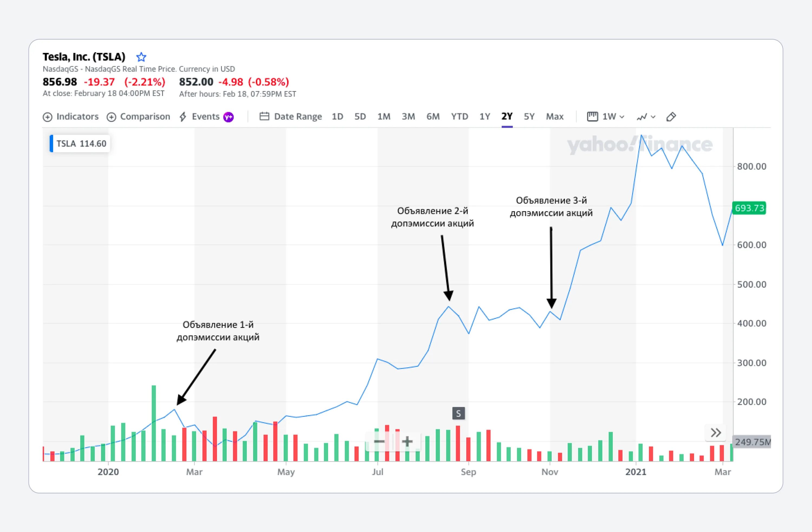Select the 6M range
The width and height of the screenshot is (812, 532).
[433, 117]
